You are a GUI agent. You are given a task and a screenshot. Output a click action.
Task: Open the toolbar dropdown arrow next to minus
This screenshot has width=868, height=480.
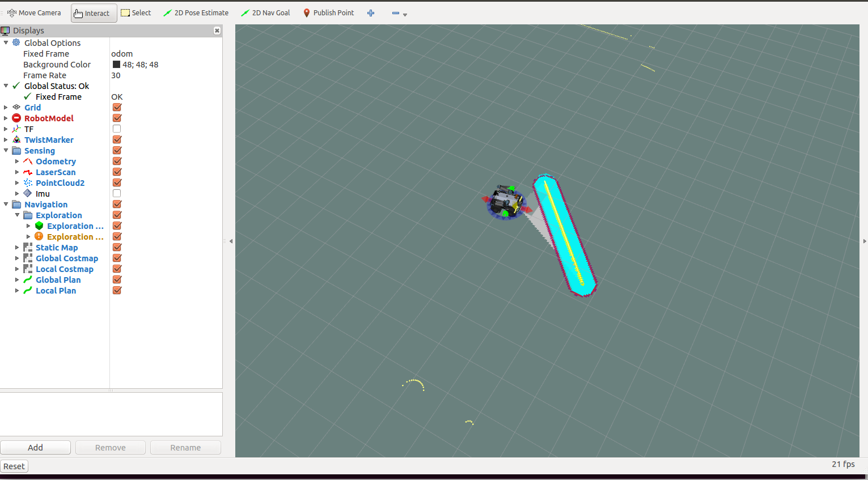tap(405, 15)
